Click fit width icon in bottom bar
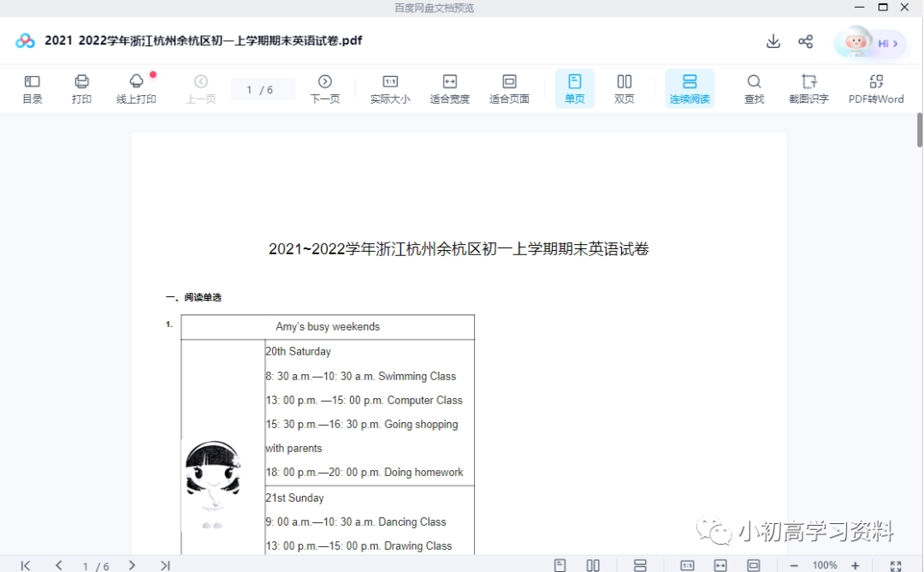This screenshot has height=572, width=924. (x=720, y=565)
